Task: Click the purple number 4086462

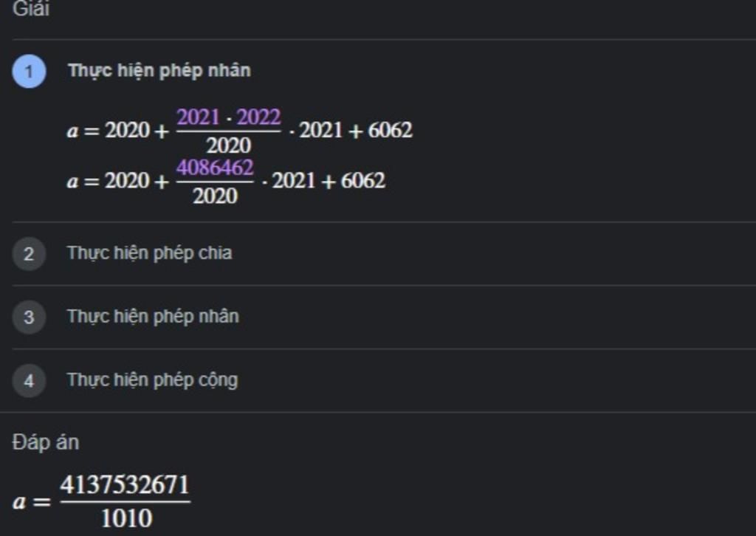Action: point(215,168)
